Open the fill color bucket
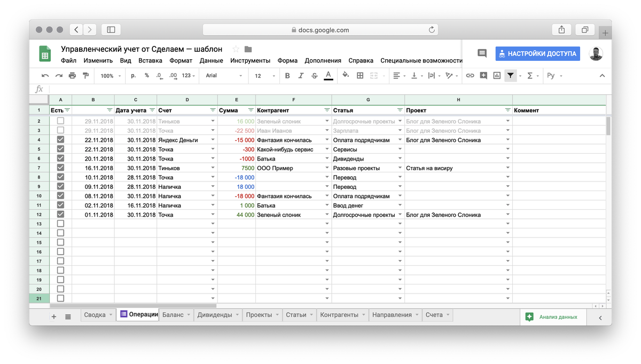This screenshot has width=641, height=364. (x=346, y=75)
